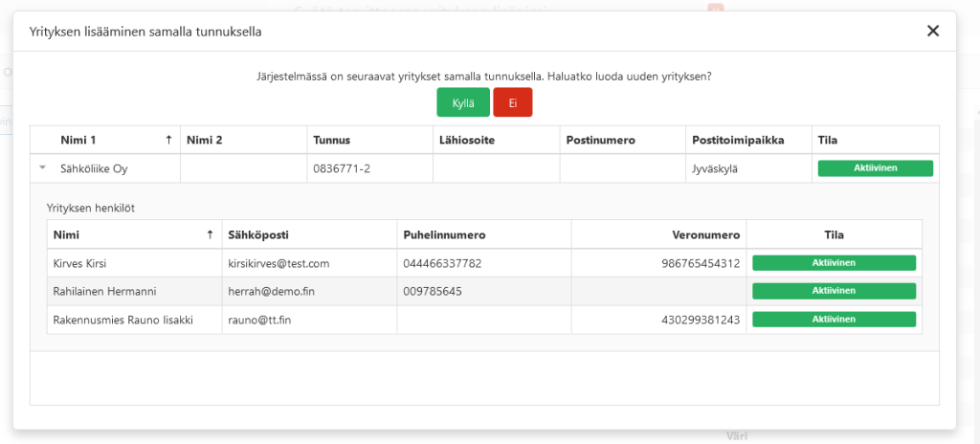This screenshot has width=980, height=444.
Task: Click the Nimi 2 column header
Action: click(205, 140)
